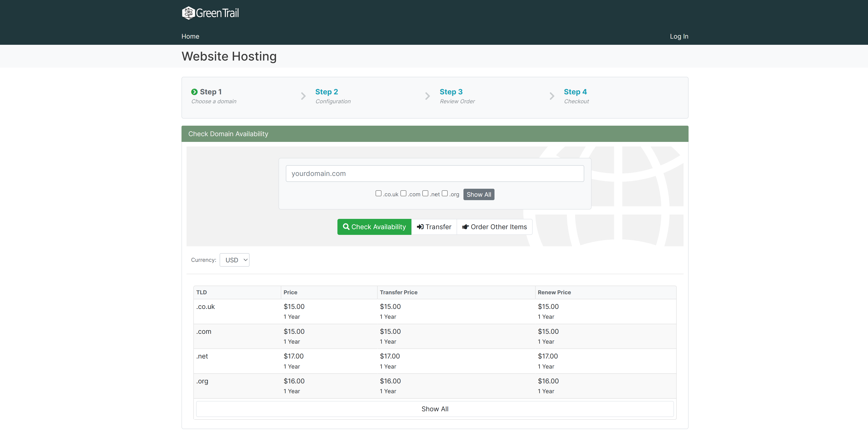Image resolution: width=868 pixels, height=430 pixels.
Task: Go to Step 3 Review Order
Action: [457, 96]
